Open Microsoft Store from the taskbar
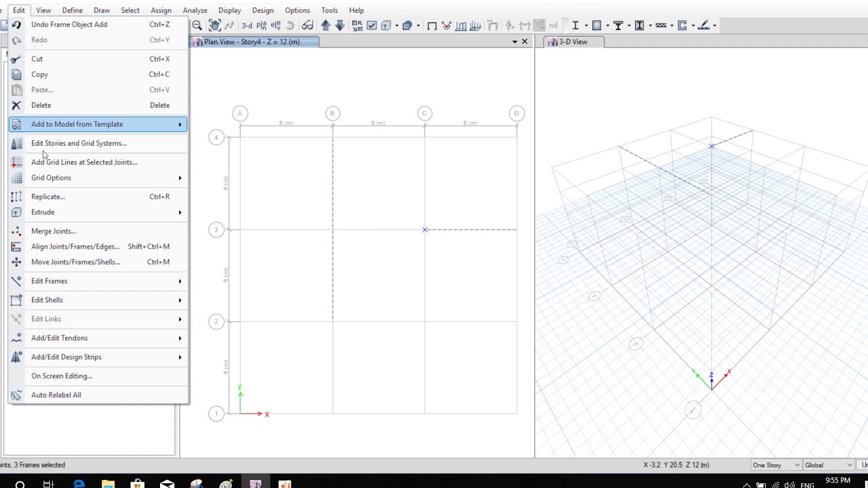868x488 pixels. [x=138, y=484]
